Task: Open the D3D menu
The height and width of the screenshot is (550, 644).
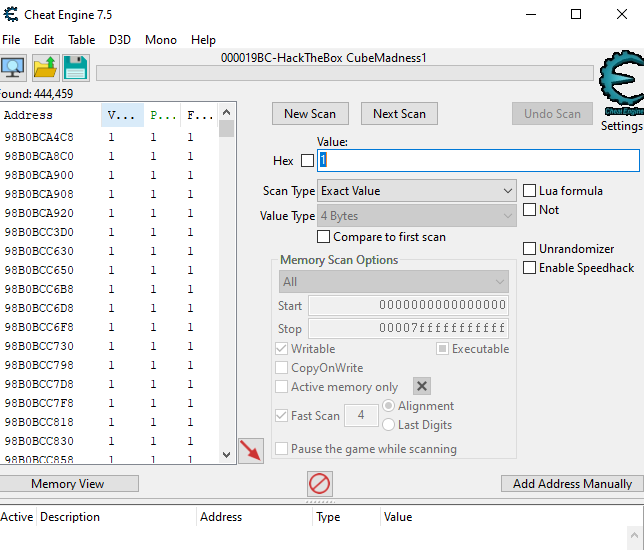Action: [x=120, y=40]
